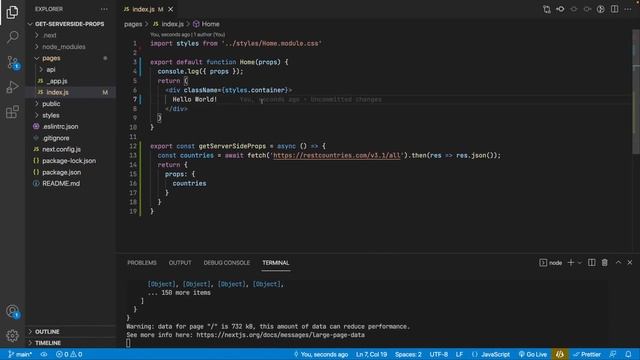Click Ln 7, Col 19 cursor position
The width and height of the screenshot is (640, 360).
pos(371,354)
